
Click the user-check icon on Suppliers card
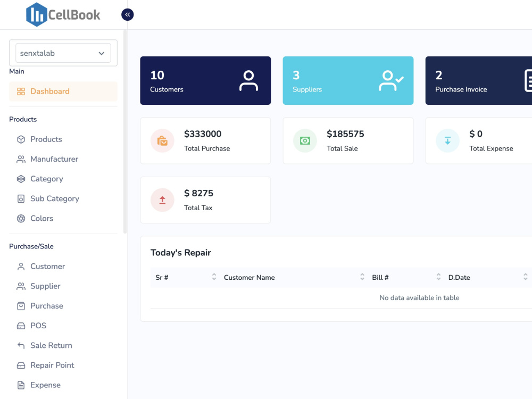tap(391, 81)
